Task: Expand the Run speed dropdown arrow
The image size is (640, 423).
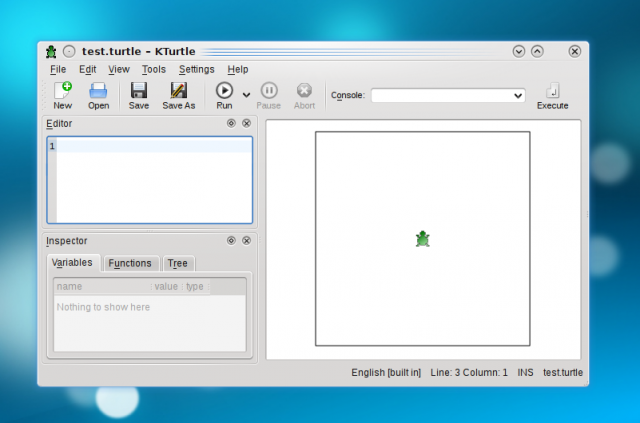Action: click(x=247, y=96)
